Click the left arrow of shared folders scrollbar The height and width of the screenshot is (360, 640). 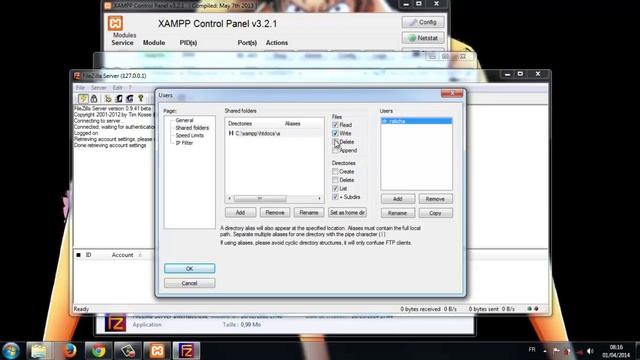tap(229, 199)
